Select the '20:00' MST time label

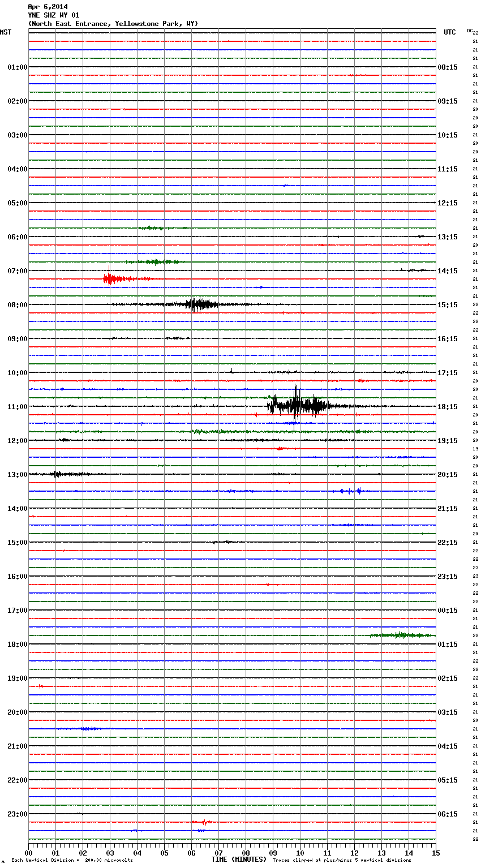18,712
